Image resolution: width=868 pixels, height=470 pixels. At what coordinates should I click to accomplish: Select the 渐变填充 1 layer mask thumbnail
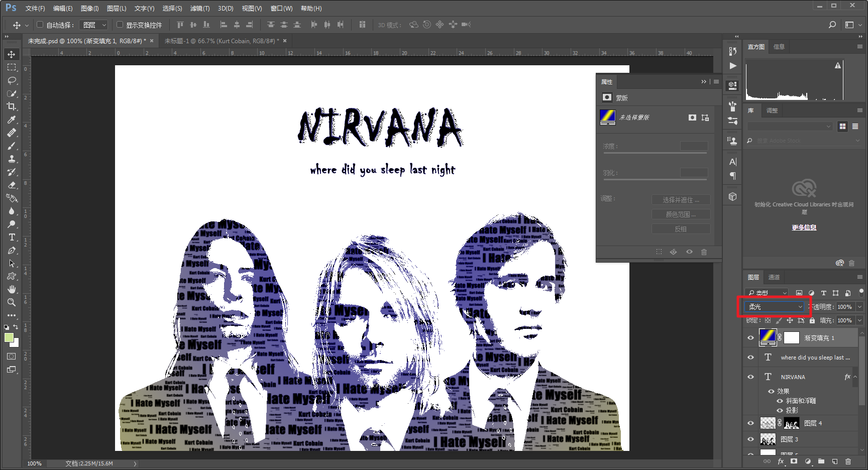[x=792, y=338]
